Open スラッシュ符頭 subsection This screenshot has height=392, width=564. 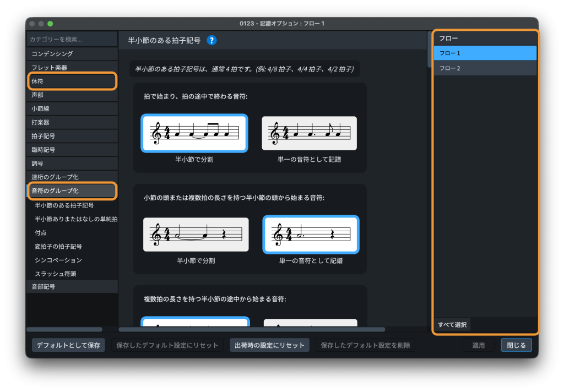point(55,274)
